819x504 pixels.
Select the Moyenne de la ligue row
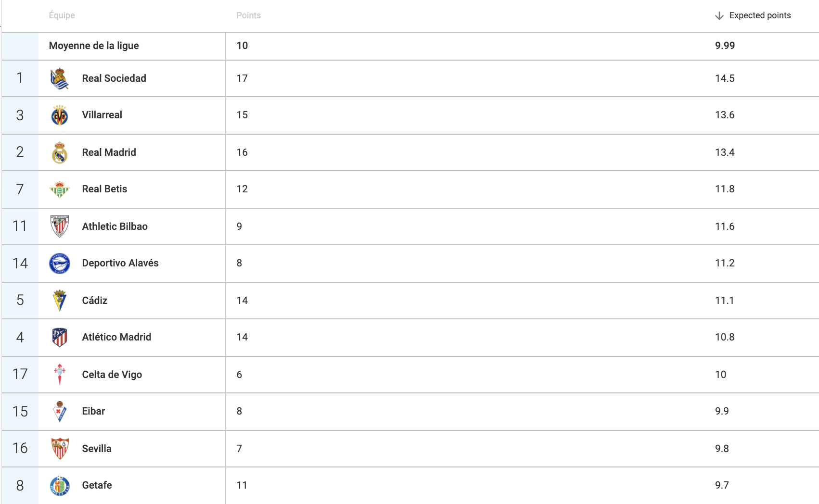click(x=410, y=46)
